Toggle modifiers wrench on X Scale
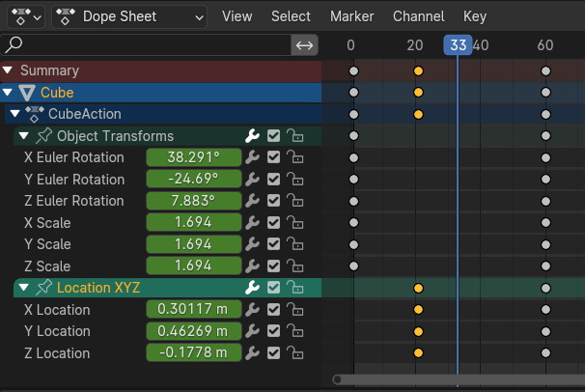The image size is (585, 392). (253, 223)
